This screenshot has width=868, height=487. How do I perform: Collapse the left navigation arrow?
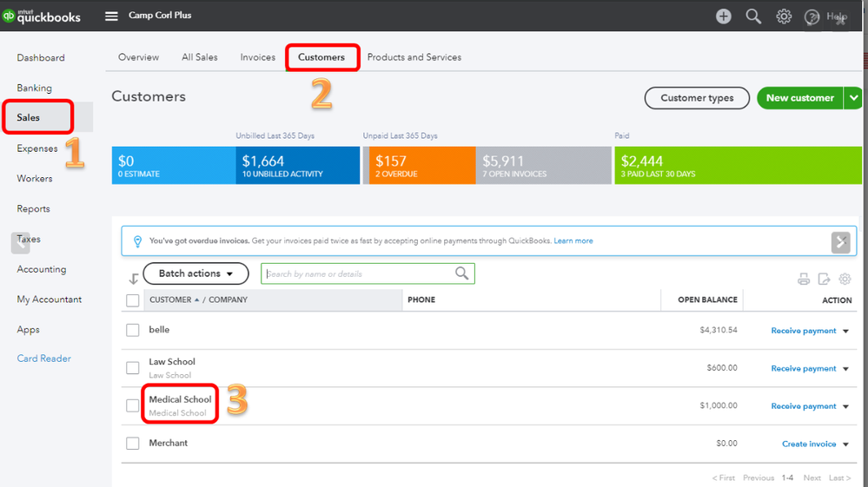[21, 243]
